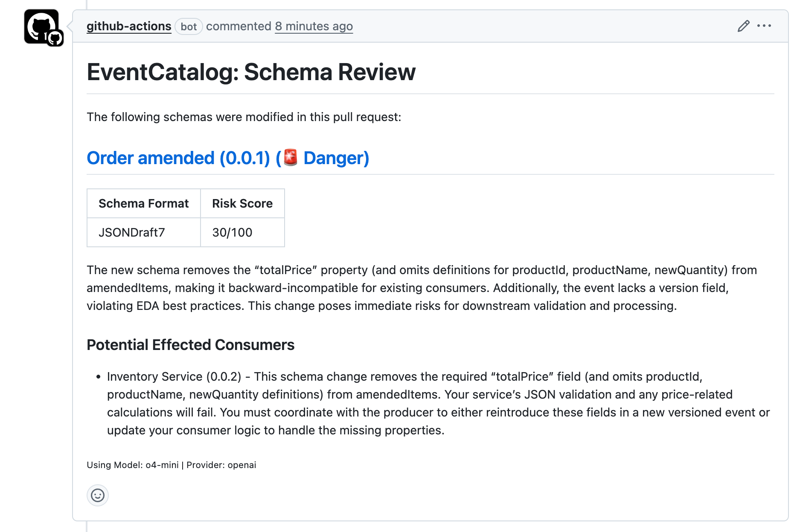The width and height of the screenshot is (797, 532).
Task: Click the danger siren emoji in the heading
Action: coord(290,158)
